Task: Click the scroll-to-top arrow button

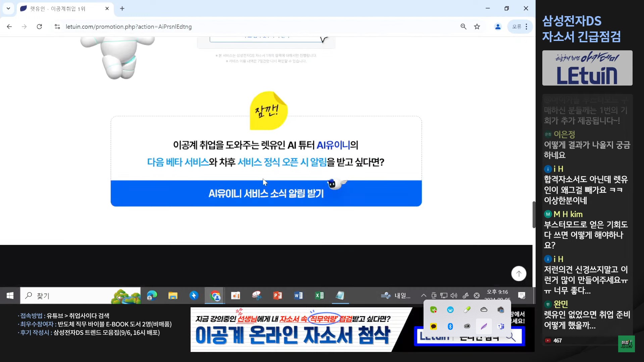Action: [518, 273]
